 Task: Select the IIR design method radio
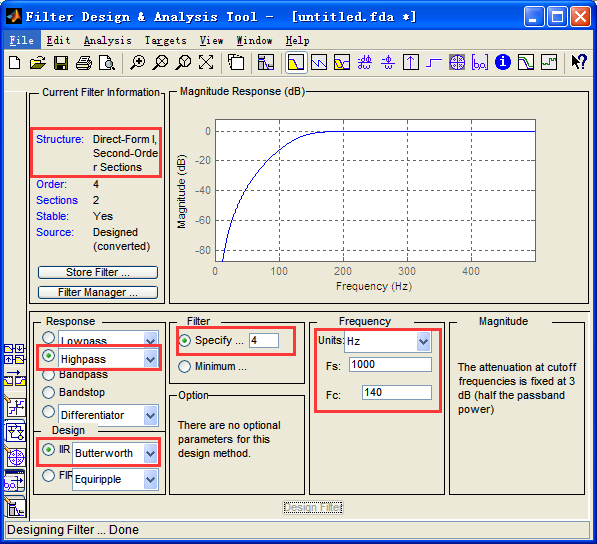(48, 450)
